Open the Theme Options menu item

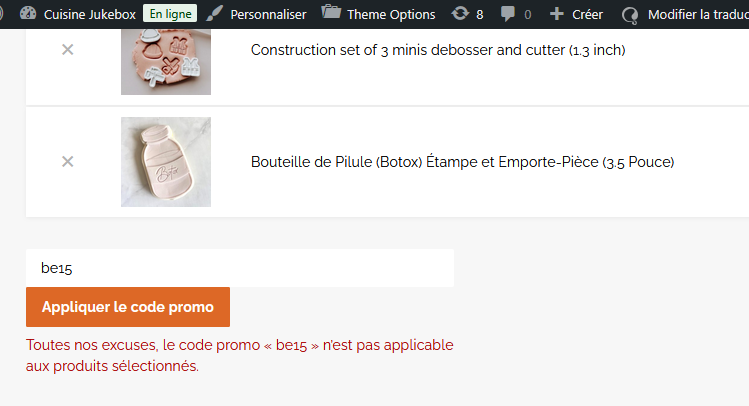pos(391,14)
